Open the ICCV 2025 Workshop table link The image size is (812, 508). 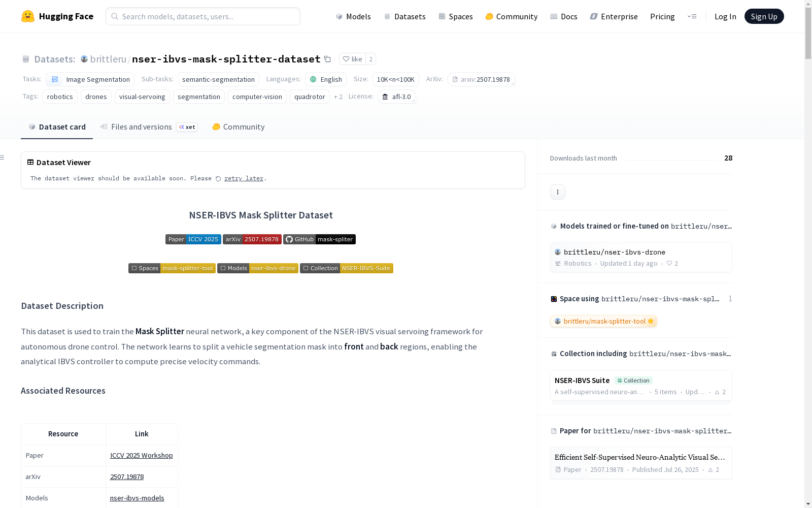coord(142,455)
